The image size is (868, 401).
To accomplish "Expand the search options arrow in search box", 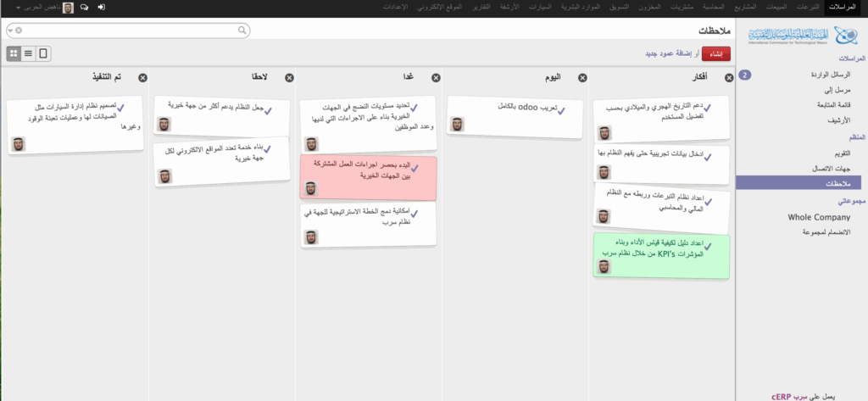I will [x=11, y=31].
